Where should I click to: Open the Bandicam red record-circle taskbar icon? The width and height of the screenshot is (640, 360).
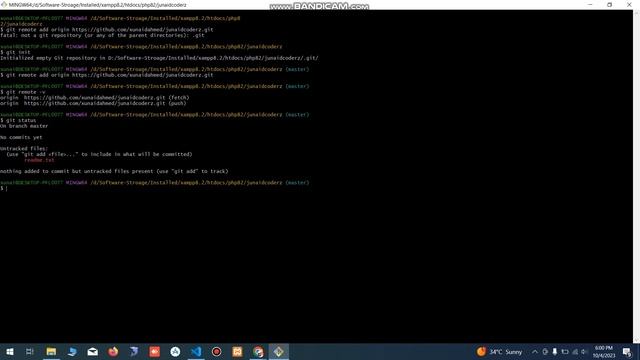(216, 351)
